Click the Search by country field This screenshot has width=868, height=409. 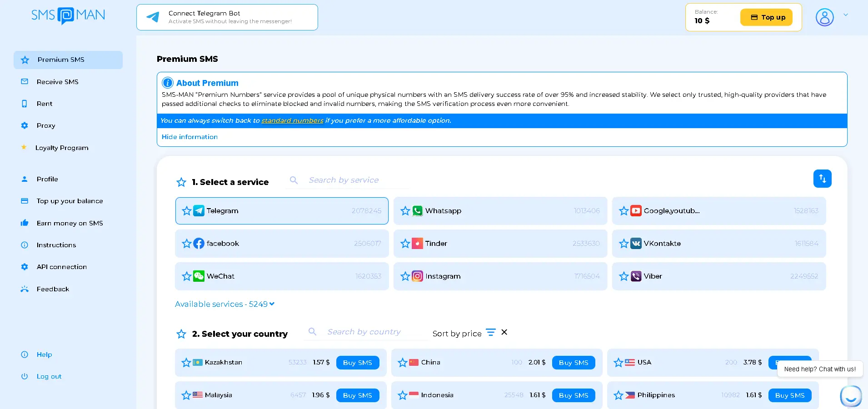coord(366,332)
